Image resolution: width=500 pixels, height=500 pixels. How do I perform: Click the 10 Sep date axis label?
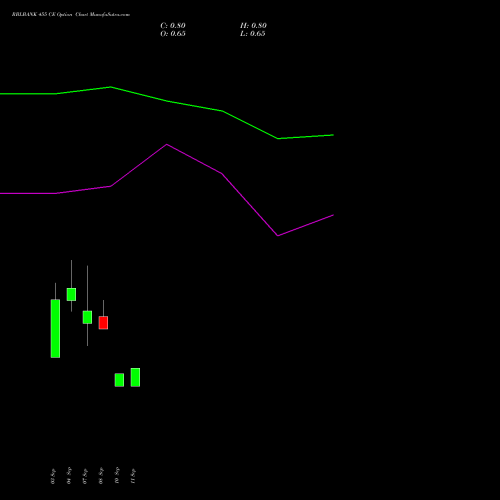point(117,475)
